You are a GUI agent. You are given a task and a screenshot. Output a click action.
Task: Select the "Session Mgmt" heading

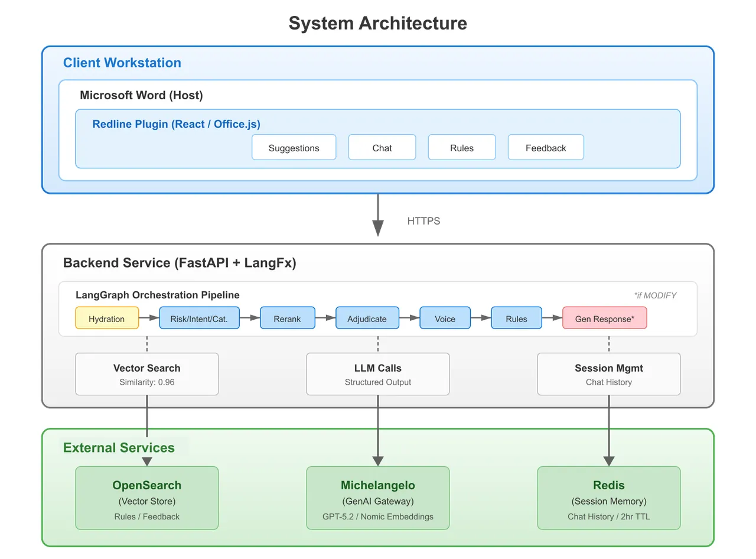tap(609, 368)
